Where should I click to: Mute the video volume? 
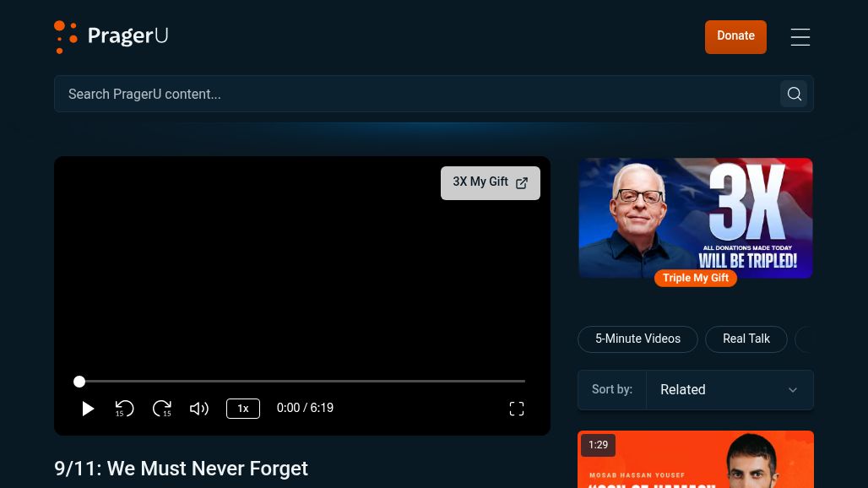(199, 409)
